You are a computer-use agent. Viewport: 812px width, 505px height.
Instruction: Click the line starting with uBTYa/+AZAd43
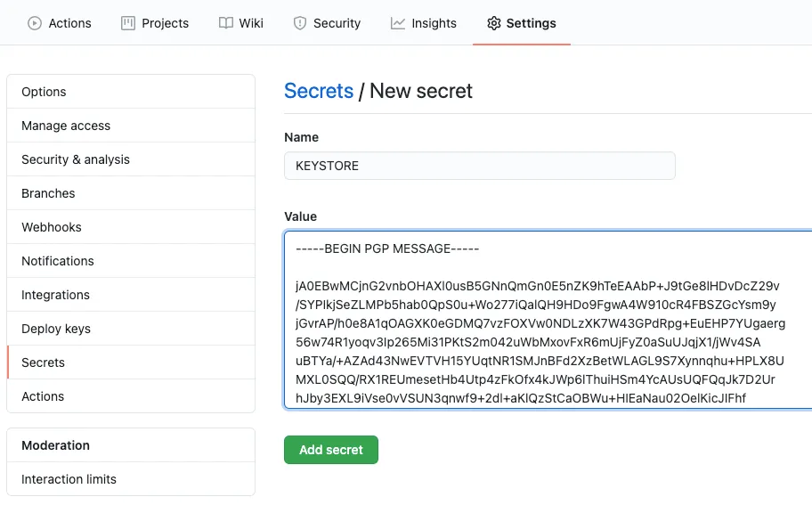coord(540,361)
